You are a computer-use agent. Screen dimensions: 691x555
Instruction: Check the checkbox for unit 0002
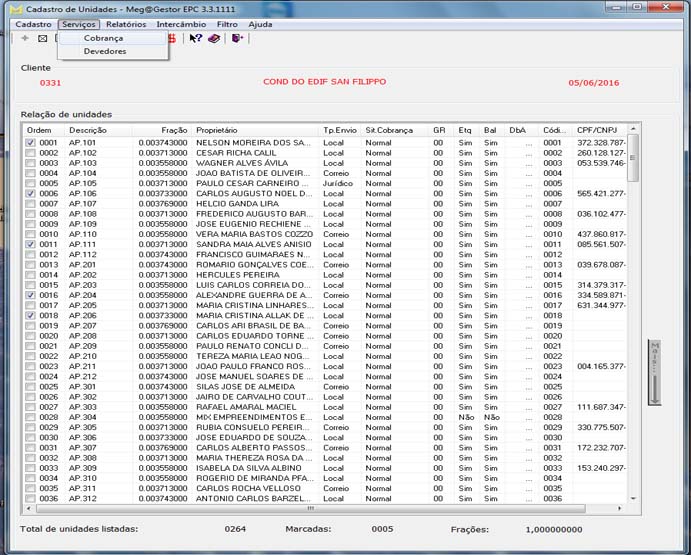pyautogui.click(x=31, y=153)
